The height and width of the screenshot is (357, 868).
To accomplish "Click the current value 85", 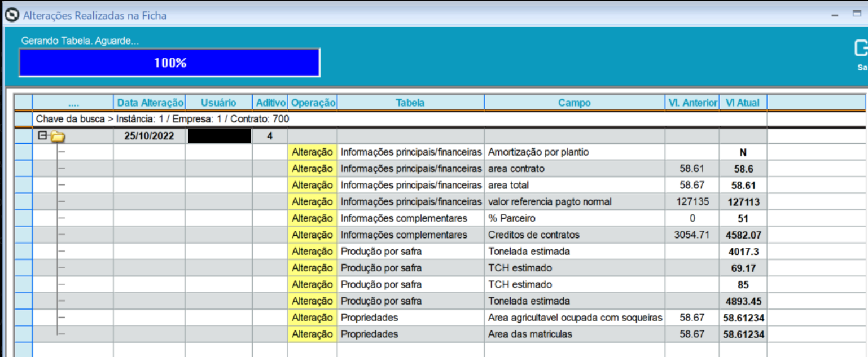I will [743, 284].
